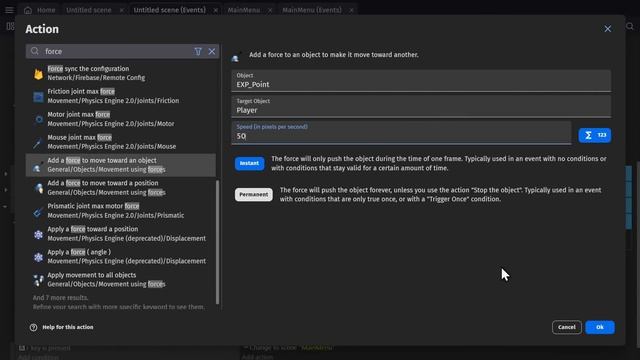Open the expression editor sigma button
Image resolution: width=640 pixels, height=360 pixels.
click(x=595, y=135)
